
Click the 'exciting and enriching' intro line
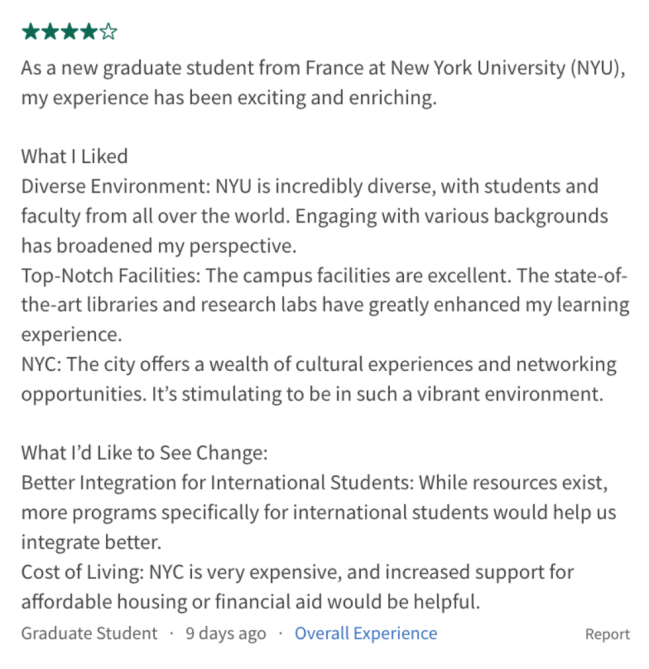pos(230,98)
